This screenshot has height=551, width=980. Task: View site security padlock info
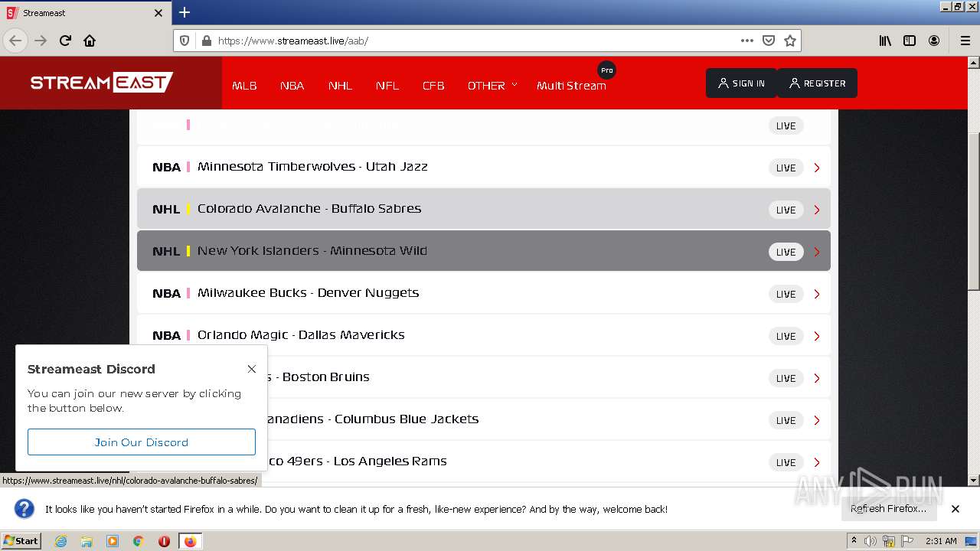point(205,41)
